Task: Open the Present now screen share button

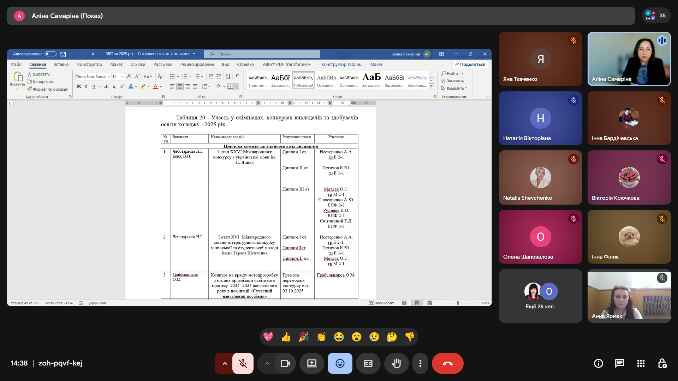Action: (x=312, y=364)
